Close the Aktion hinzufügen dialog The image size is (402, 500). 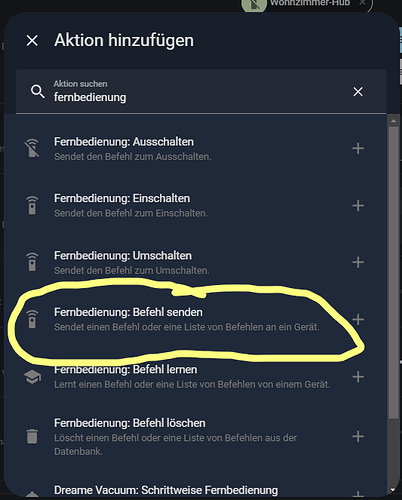point(32,41)
